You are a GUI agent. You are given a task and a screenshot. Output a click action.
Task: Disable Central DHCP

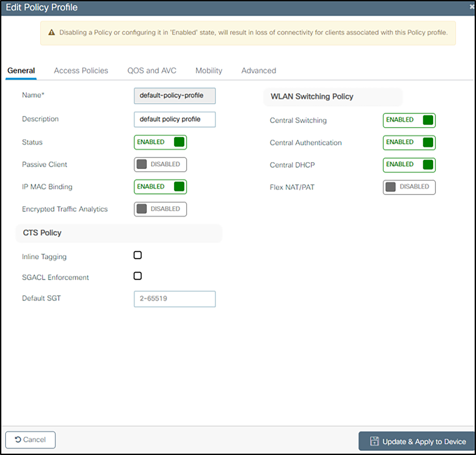point(409,165)
